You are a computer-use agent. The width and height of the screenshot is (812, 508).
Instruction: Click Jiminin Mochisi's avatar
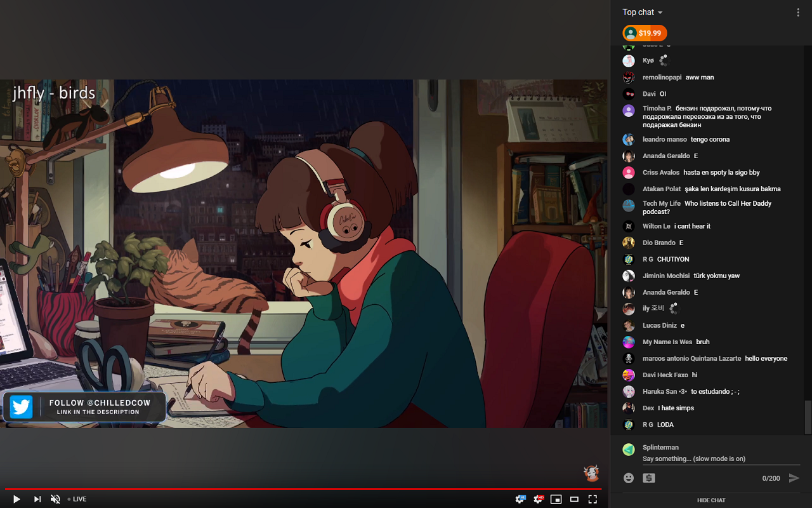click(629, 276)
